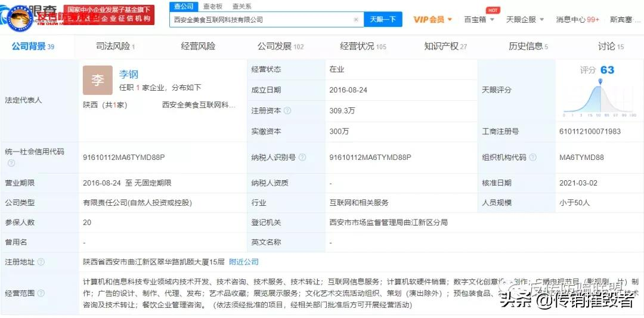Image resolution: width=644 pixels, height=318 pixels.
Task: Click the help icon next to 经营范围
Action: pyautogui.click(x=41, y=294)
